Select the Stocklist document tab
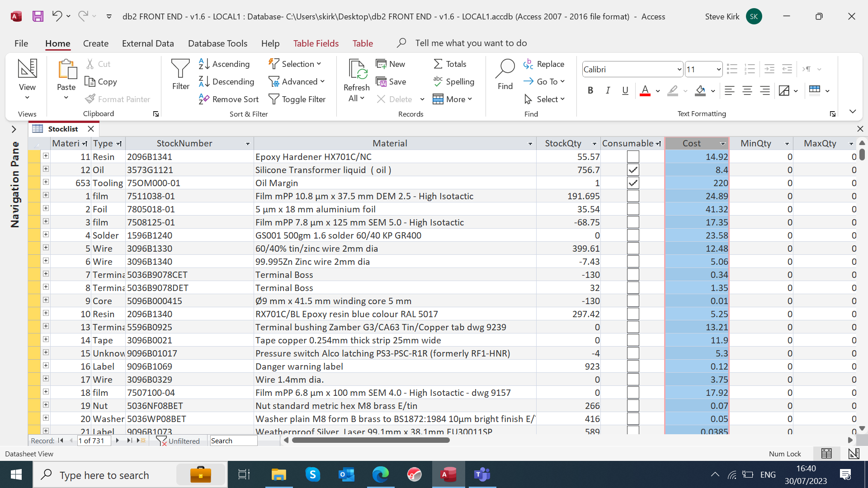 (63, 129)
